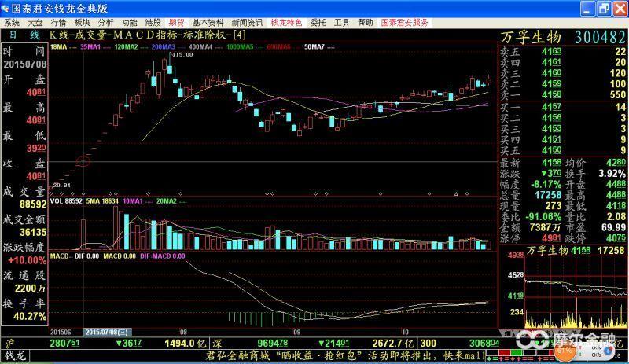
Task: Click the VOL 88592 indicator label
Action: (66, 201)
